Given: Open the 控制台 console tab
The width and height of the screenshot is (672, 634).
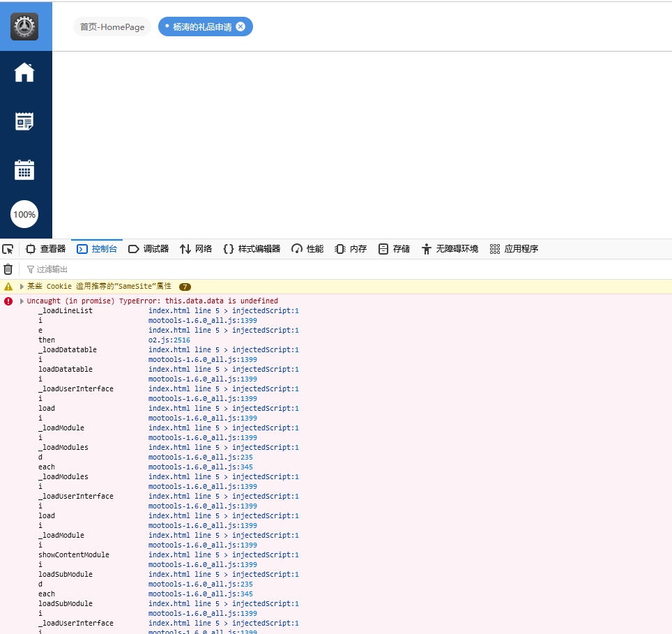Looking at the screenshot, I should pos(97,249).
